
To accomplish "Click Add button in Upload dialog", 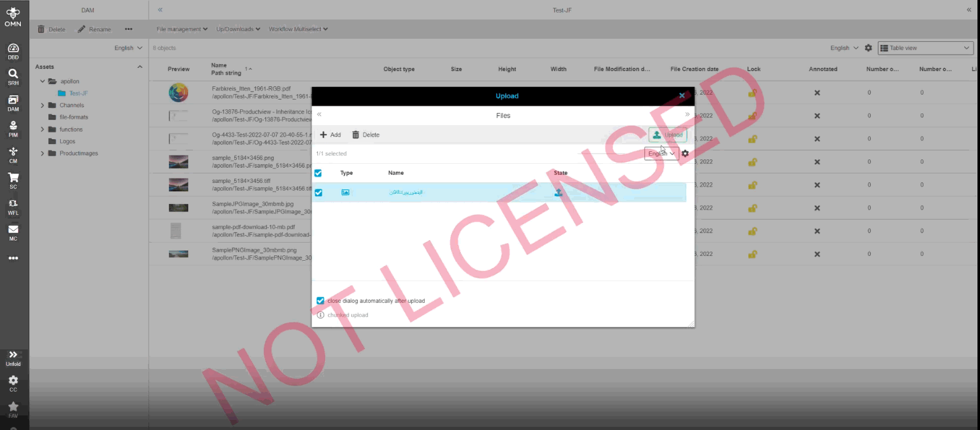I will point(330,135).
